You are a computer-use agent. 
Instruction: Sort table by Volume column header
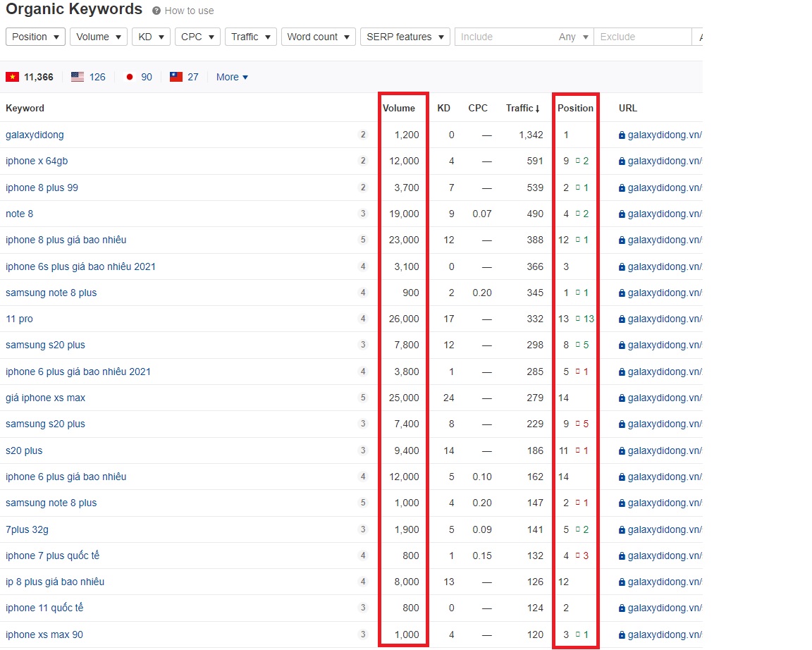(399, 108)
